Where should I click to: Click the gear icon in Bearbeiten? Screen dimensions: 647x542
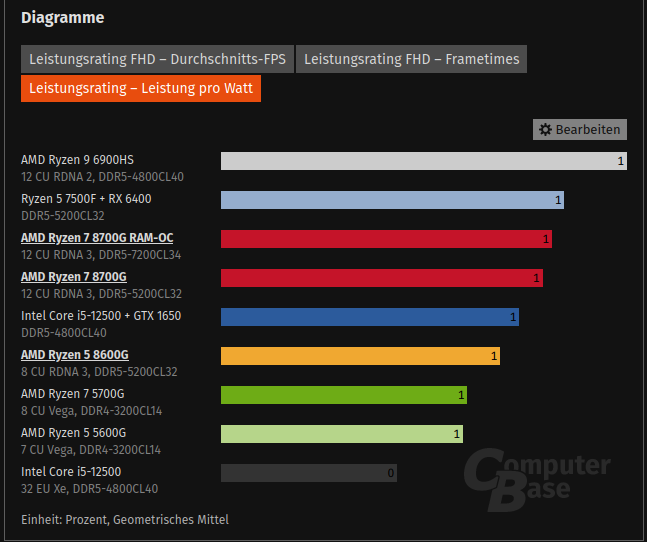coord(545,130)
